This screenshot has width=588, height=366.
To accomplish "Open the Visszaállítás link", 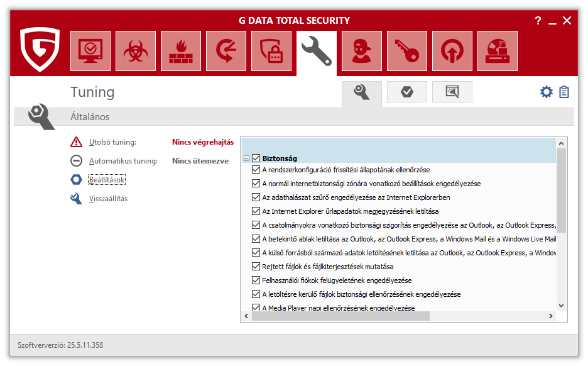I will click(109, 199).
